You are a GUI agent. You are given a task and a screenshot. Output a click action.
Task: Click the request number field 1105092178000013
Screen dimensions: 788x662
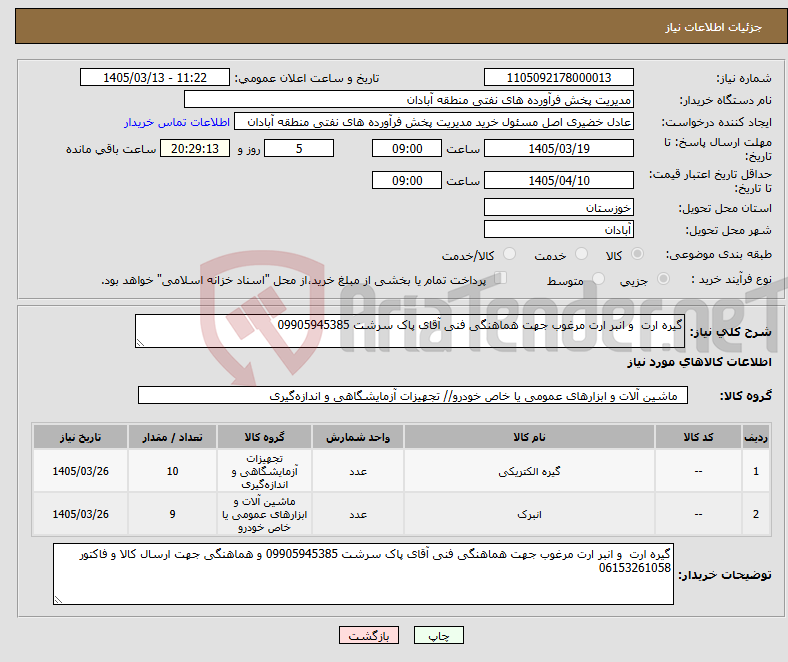558,77
